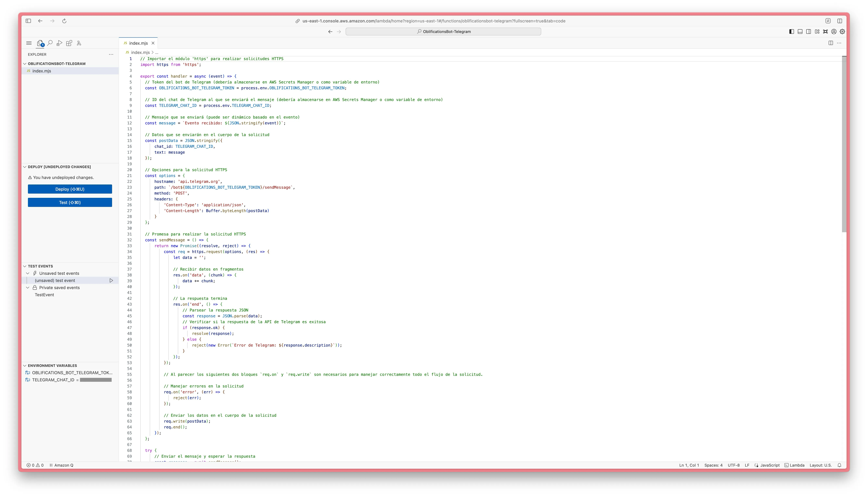Click the Test button
Viewport: 868px width, 496px height.
click(x=70, y=202)
